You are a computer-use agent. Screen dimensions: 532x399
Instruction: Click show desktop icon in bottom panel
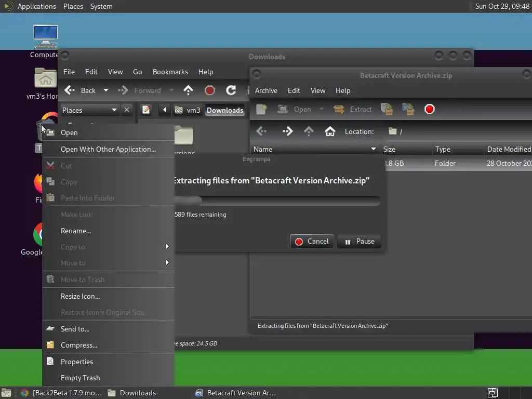[6, 393]
